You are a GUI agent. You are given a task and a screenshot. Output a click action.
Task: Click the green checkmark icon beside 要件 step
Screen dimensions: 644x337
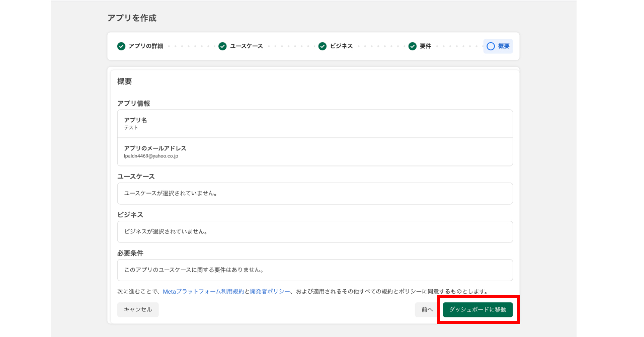click(x=412, y=46)
